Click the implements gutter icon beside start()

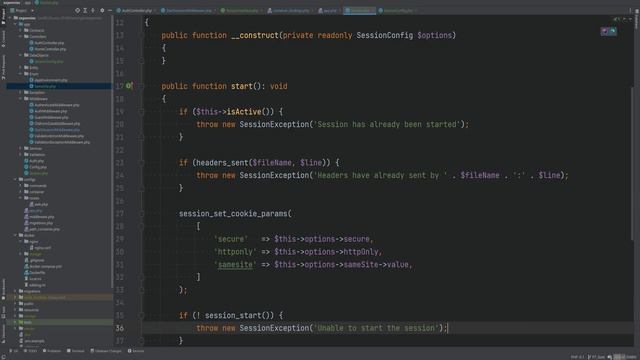click(129, 86)
